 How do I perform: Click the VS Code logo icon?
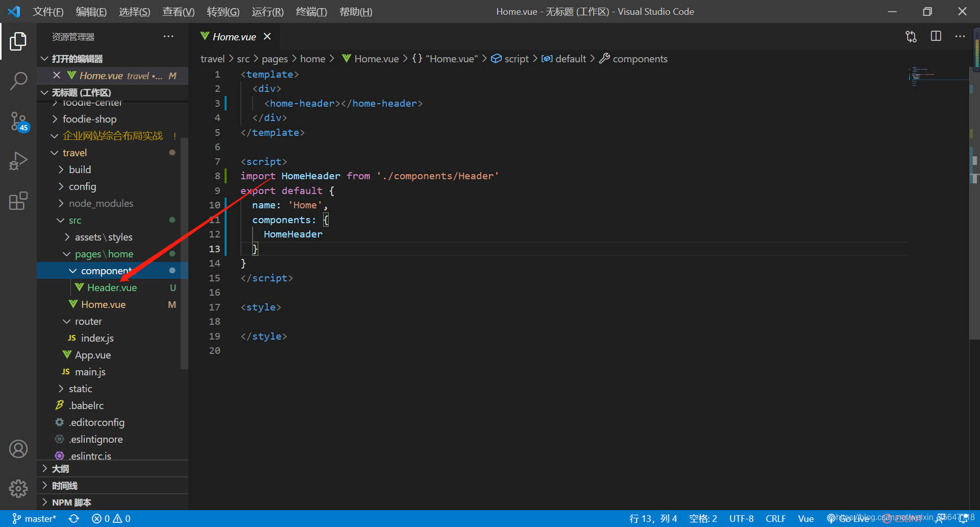[14, 11]
